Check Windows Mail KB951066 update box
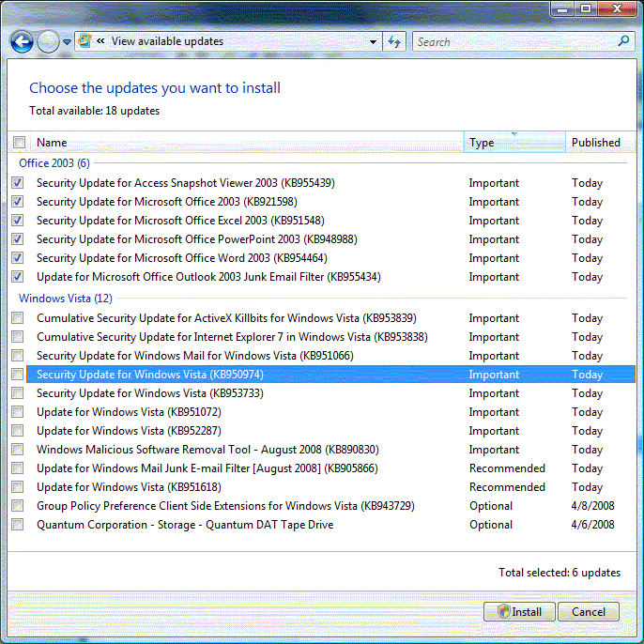644x644 pixels. point(18,356)
